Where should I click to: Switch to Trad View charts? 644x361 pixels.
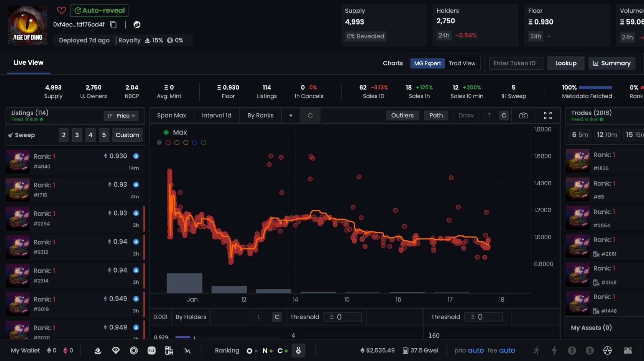462,63
